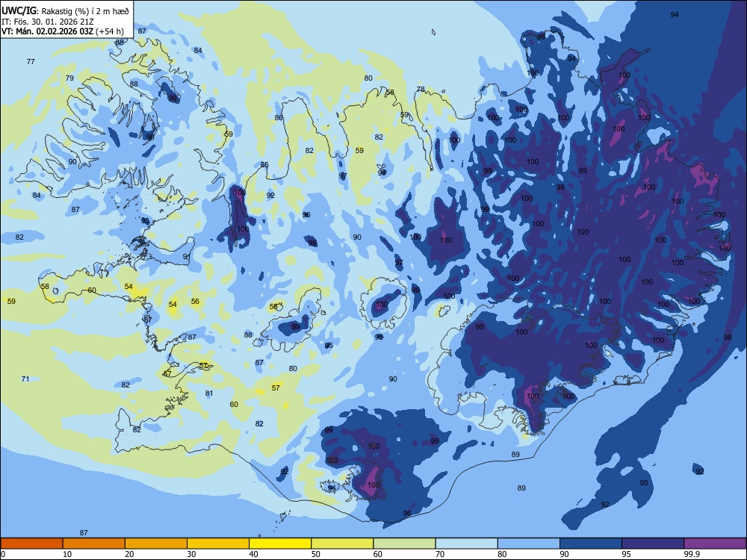Image resolution: width=747 pixels, height=560 pixels.
Task: Click the map humidity value '77'
Action: pos(31,61)
